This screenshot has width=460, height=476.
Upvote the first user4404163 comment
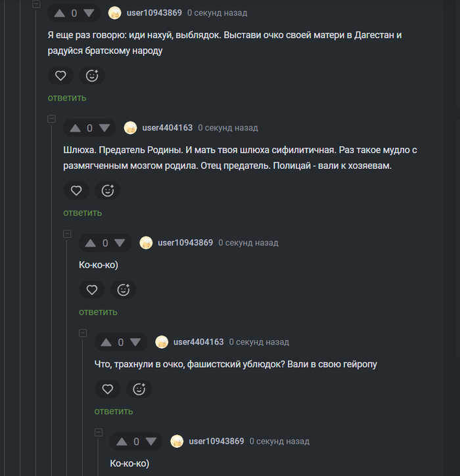(75, 128)
